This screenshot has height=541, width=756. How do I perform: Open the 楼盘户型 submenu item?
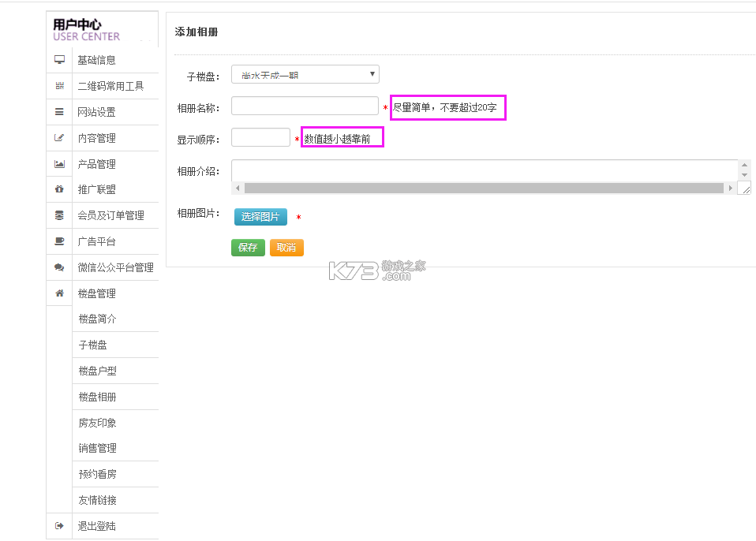97,371
